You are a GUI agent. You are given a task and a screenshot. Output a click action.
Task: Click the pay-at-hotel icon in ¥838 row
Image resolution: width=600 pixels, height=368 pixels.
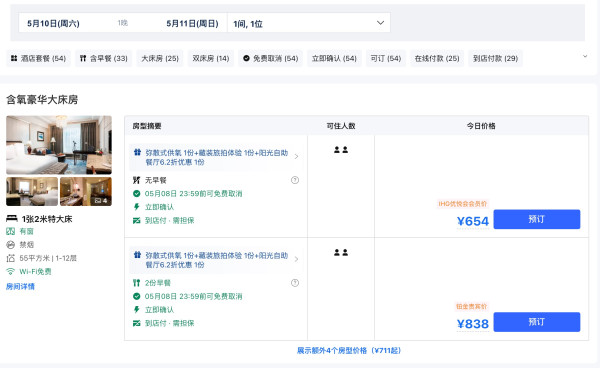coord(137,323)
